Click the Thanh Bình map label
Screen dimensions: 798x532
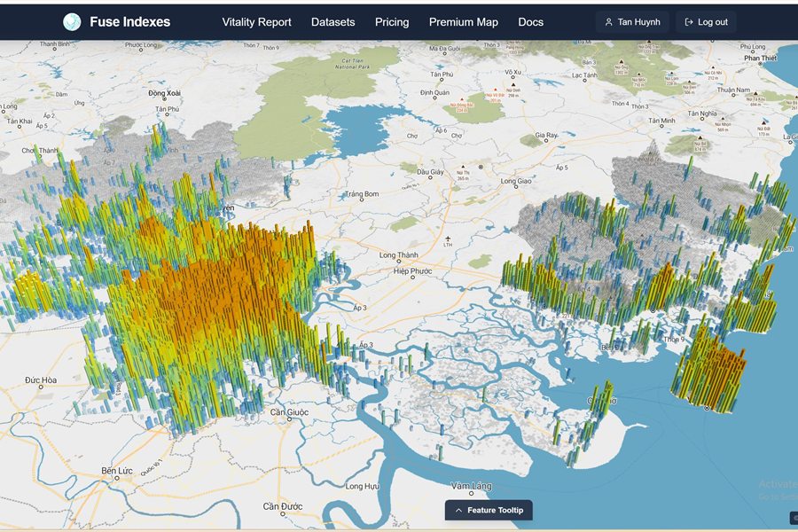[x=54, y=44]
